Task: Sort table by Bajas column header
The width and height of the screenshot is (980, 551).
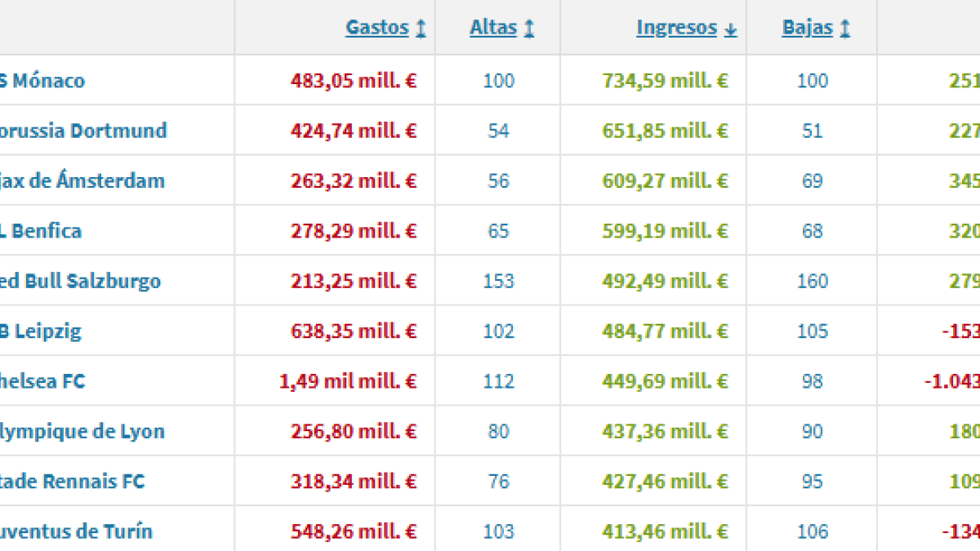Action: pyautogui.click(x=808, y=27)
